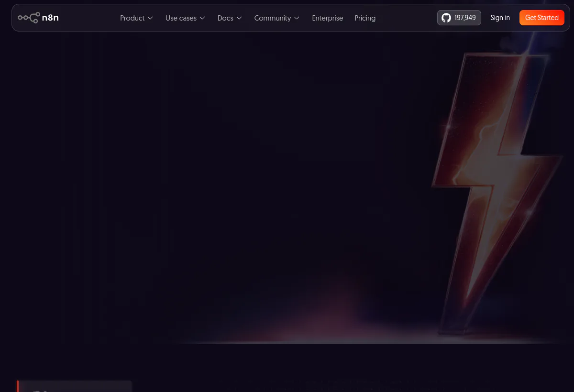Open the Docs dropdown menu

[x=230, y=18]
